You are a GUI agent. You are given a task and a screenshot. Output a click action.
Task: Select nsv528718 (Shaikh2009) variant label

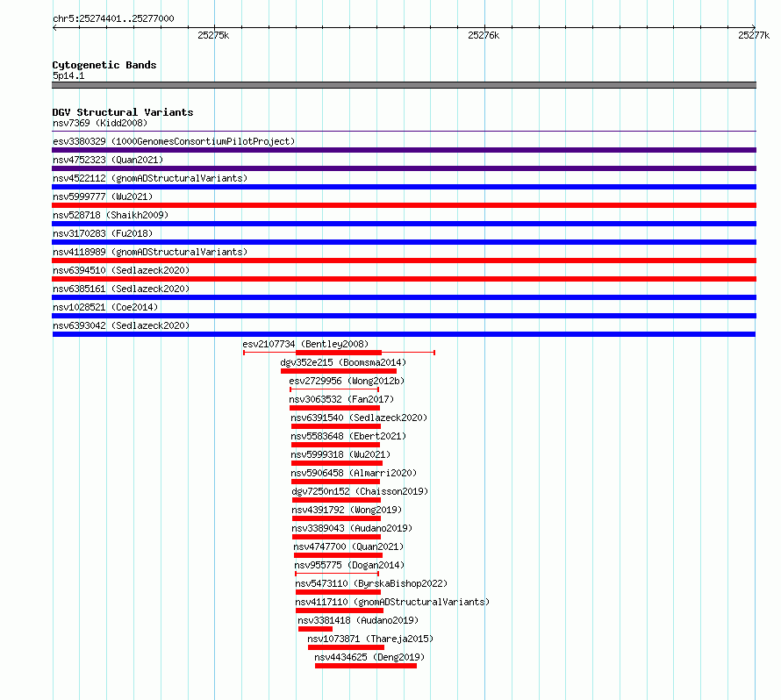111,215
